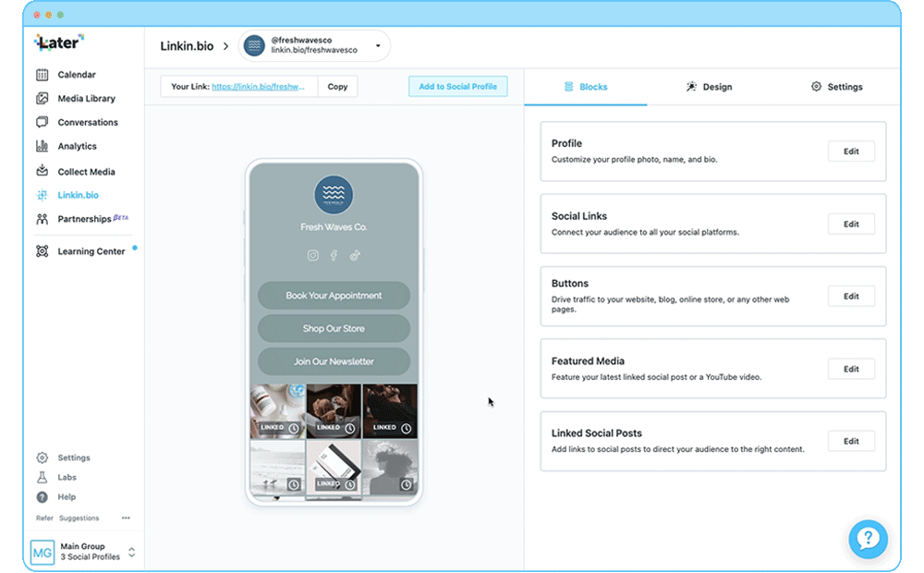
Task: Edit the Profile block
Action: click(851, 152)
